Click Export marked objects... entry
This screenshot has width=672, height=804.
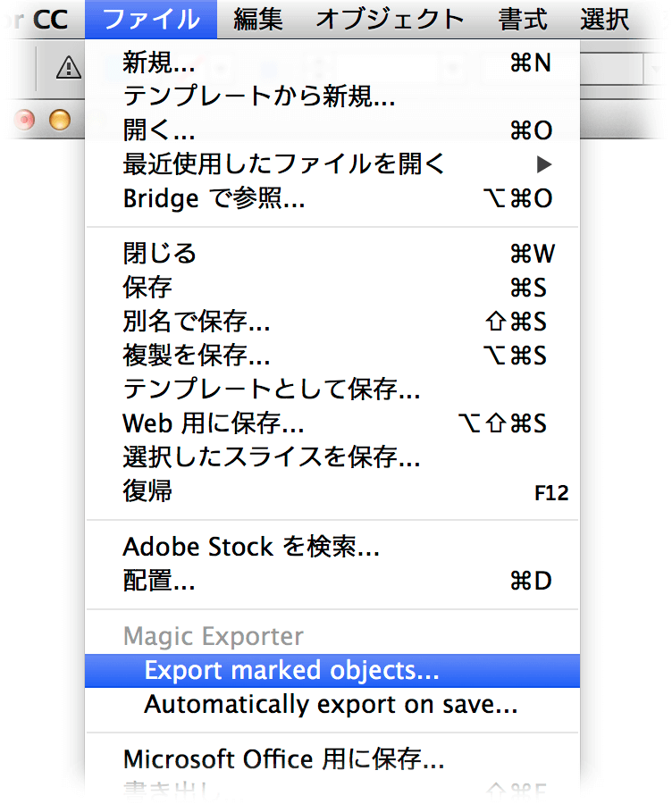pyautogui.click(x=291, y=670)
